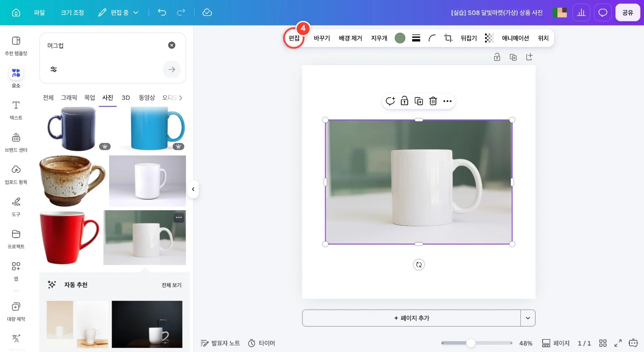Open the green border color swatch
This screenshot has height=352, width=644.
point(400,38)
